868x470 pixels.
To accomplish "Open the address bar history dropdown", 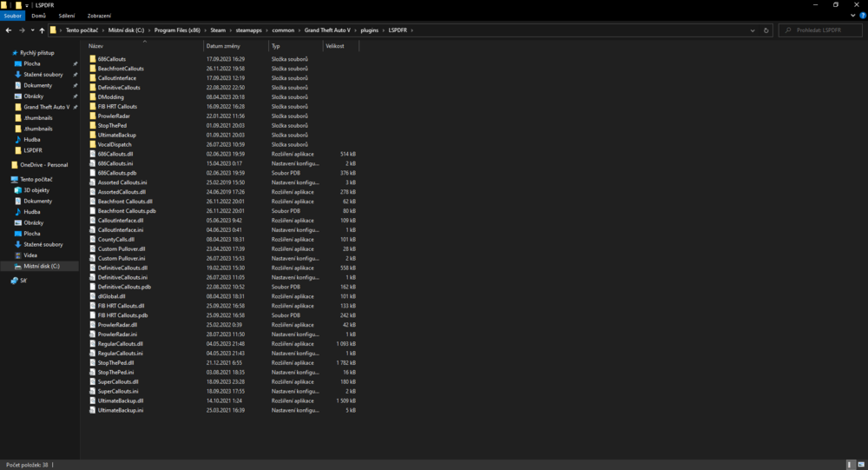I will (753, 30).
